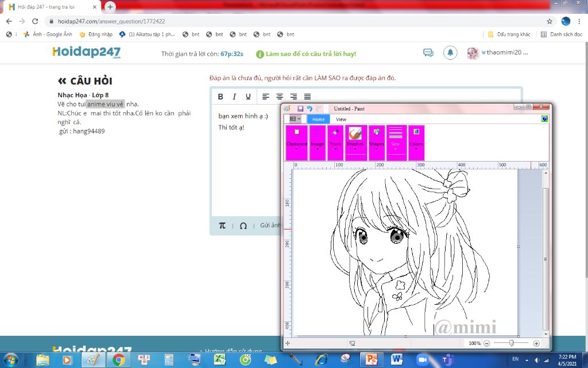
Task: Open a new Chrome tab
Action: coord(110,7)
